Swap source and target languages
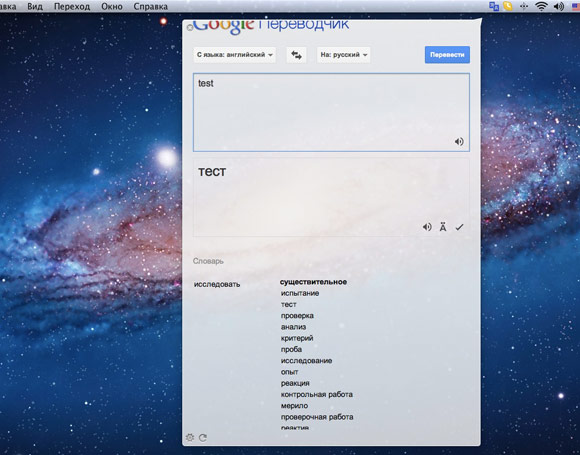Viewport: 580px width, 455px height. 296,55
